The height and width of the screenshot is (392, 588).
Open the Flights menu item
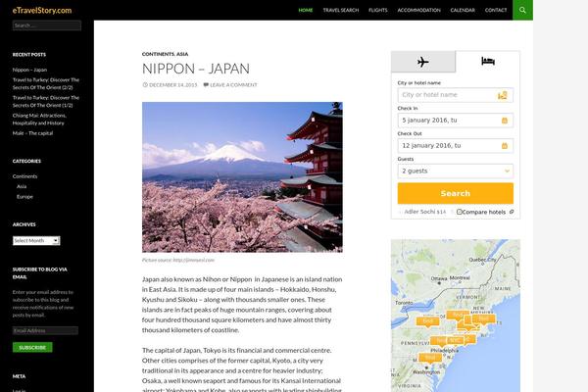[x=378, y=10]
